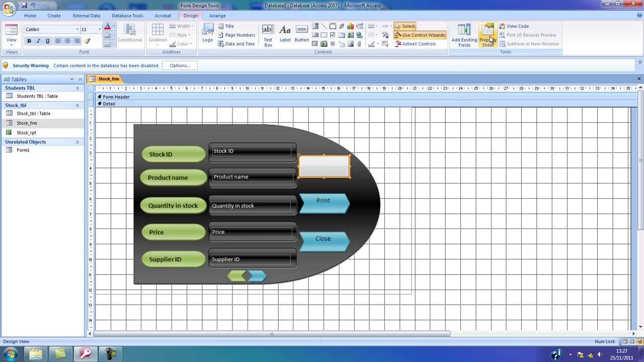The image size is (644, 362).
Task: Toggle italic formatting
Action: [38, 41]
